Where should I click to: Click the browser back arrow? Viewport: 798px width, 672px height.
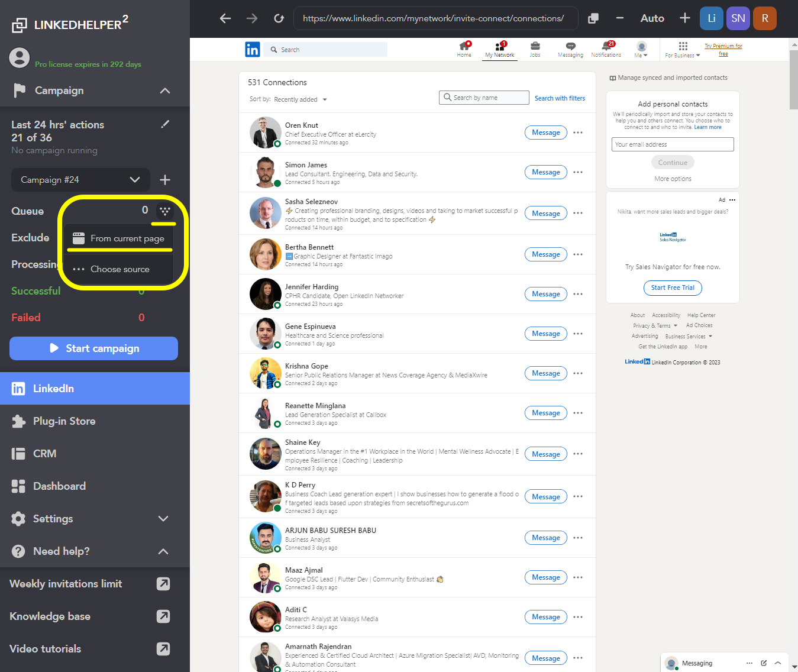click(x=225, y=18)
